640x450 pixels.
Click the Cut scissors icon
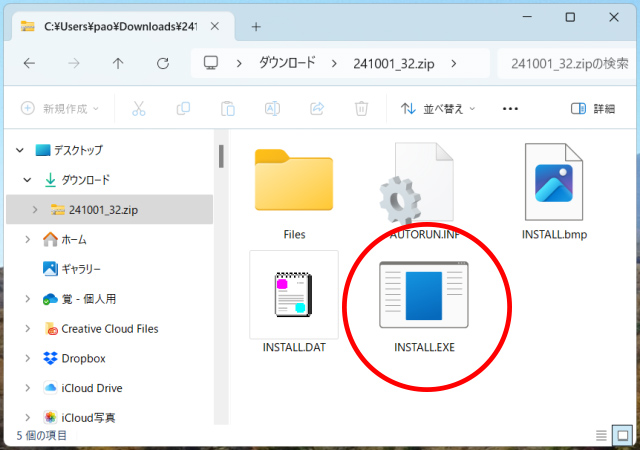139,108
